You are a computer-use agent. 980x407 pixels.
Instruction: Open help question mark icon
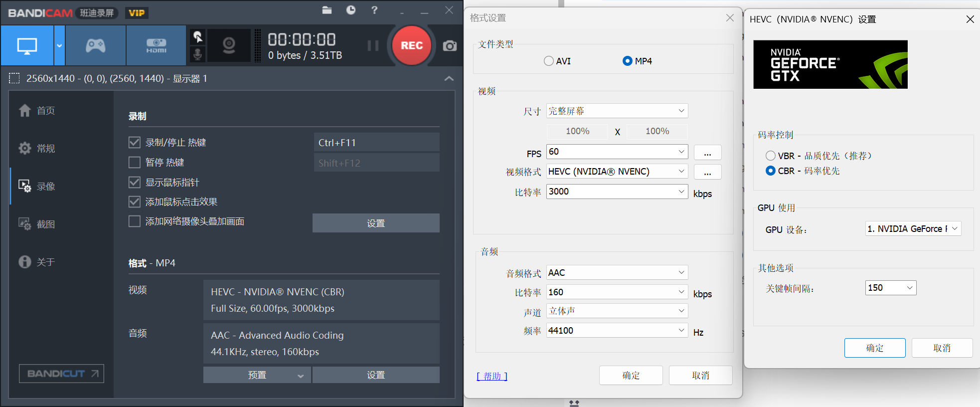coord(374,10)
